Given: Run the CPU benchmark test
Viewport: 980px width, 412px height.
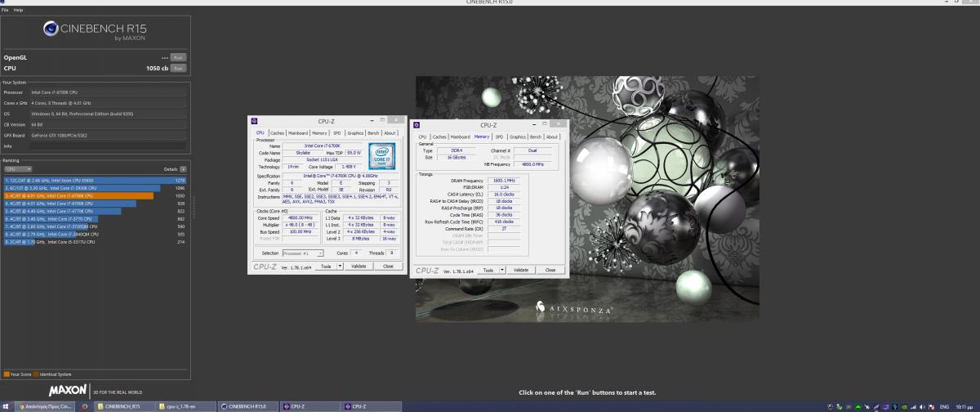Looking at the screenshot, I should [178, 69].
